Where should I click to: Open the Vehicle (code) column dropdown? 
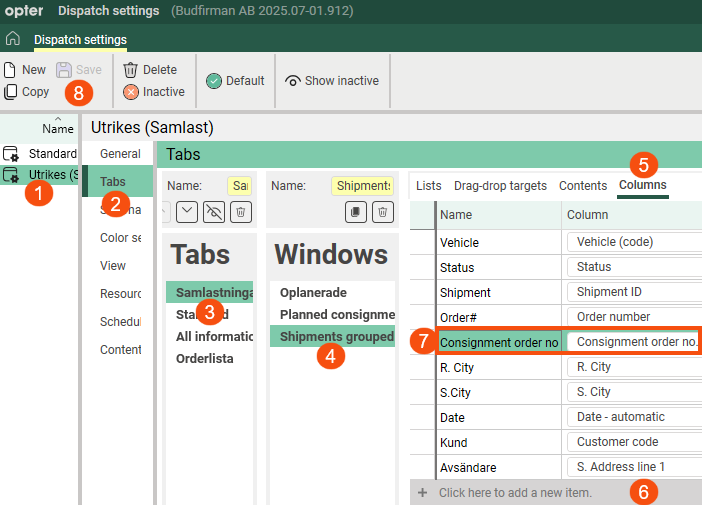pos(632,242)
